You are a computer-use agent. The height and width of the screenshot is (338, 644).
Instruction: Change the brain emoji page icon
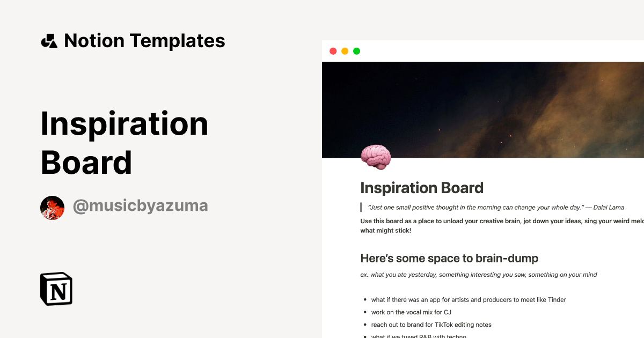376,157
